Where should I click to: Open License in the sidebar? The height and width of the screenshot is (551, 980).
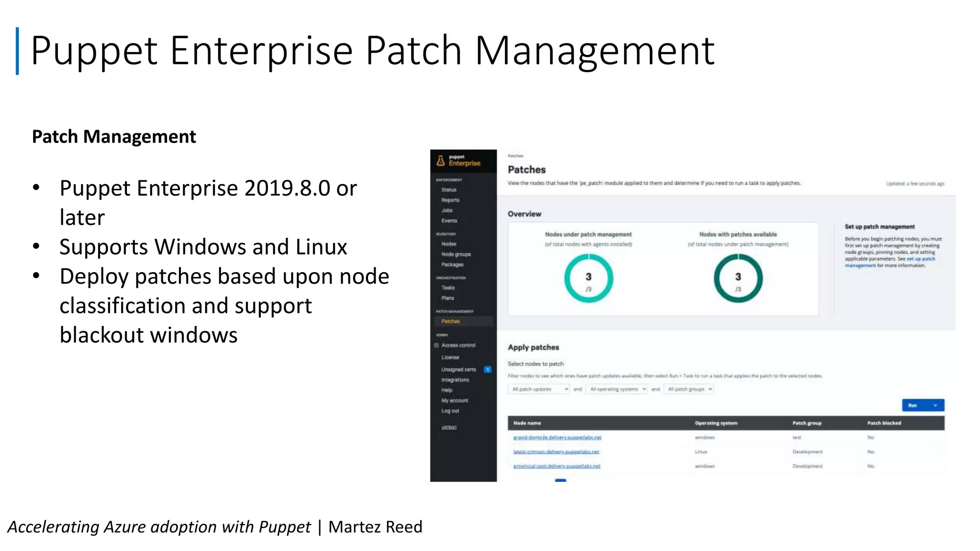coord(450,357)
